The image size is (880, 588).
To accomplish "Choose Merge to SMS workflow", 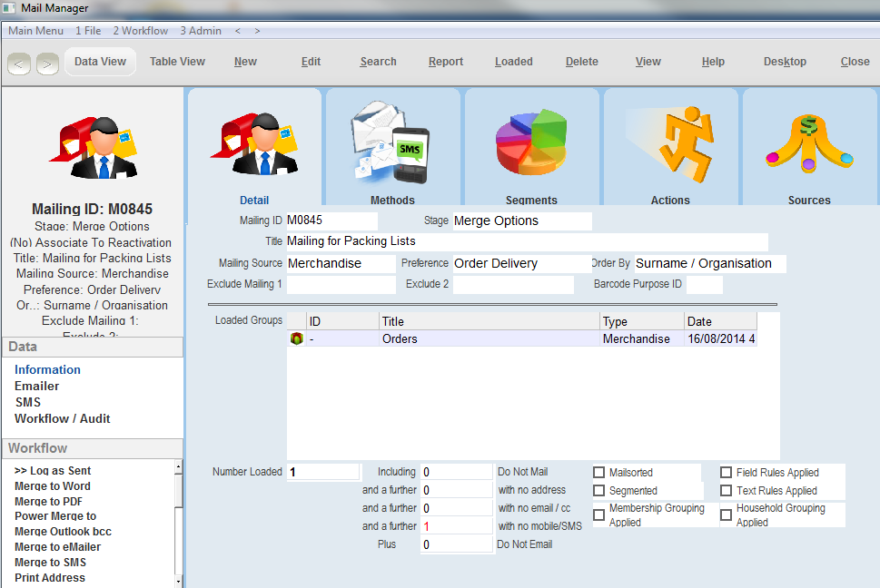I will click(51, 563).
